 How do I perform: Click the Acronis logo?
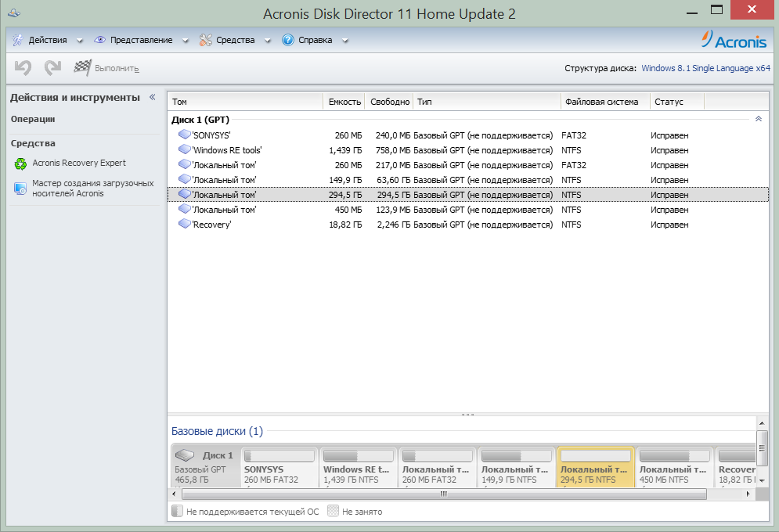tap(734, 40)
